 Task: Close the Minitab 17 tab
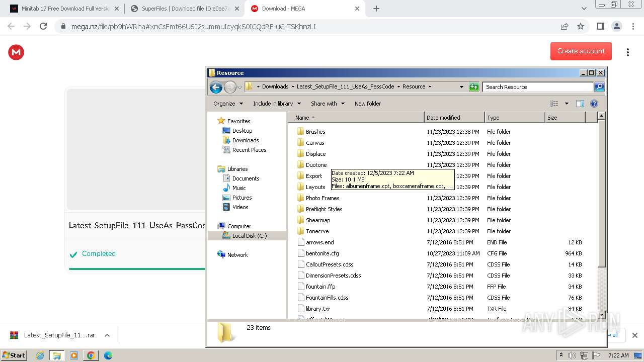(x=116, y=9)
